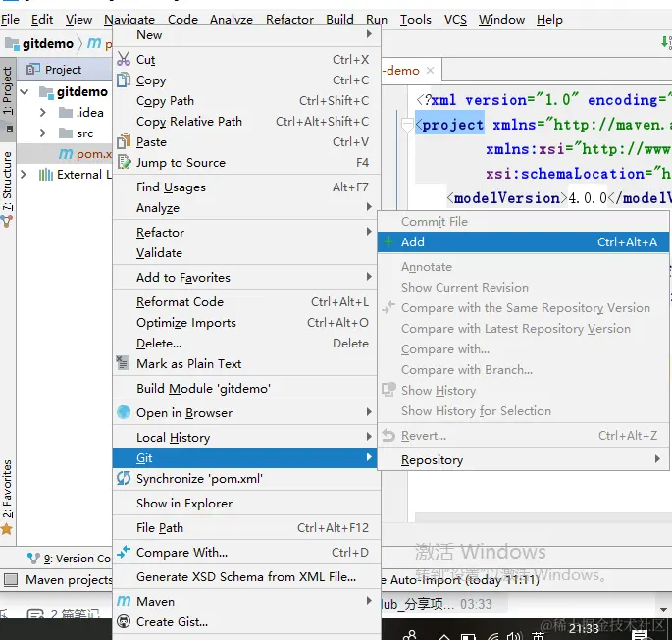
Task: Select Optimize Imports entry
Action: [247, 323]
